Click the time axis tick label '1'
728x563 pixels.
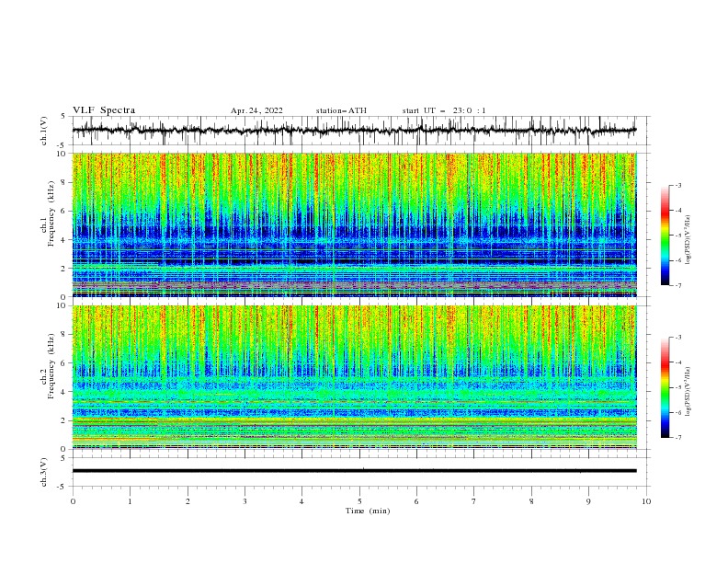pos(130,501)
